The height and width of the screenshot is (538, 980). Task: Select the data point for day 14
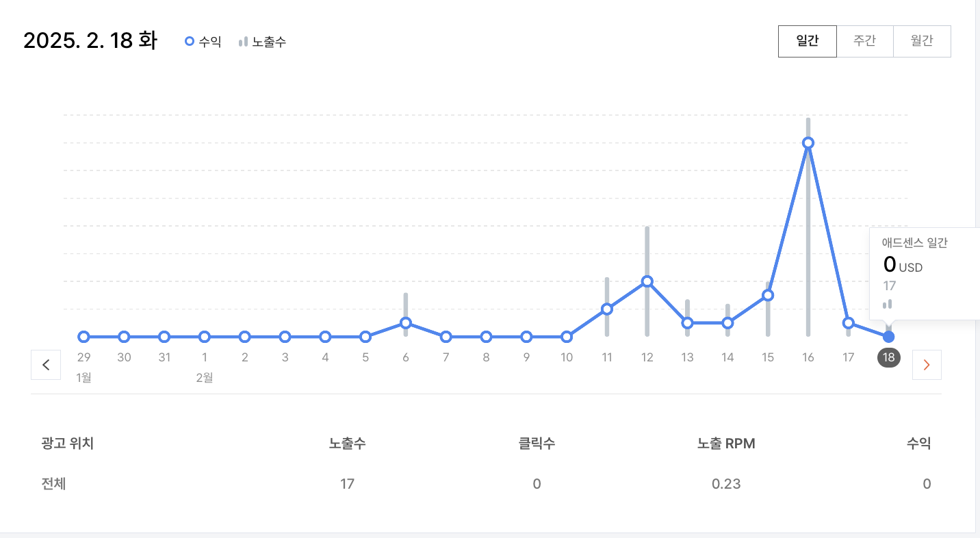tap(727, 322)
